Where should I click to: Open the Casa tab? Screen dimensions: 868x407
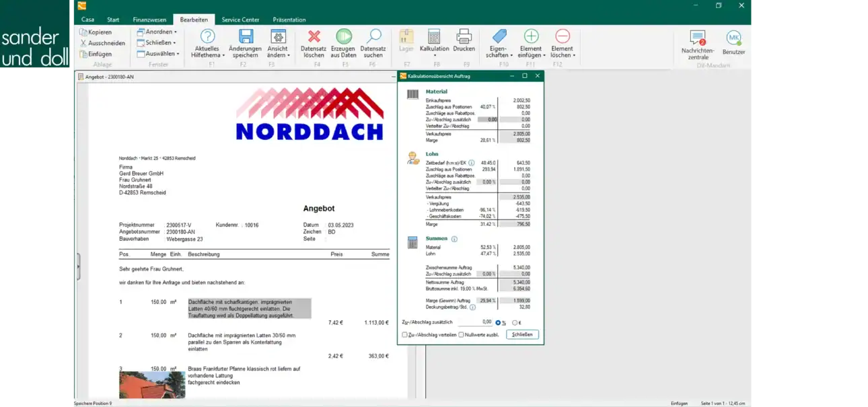pos(87,20)
